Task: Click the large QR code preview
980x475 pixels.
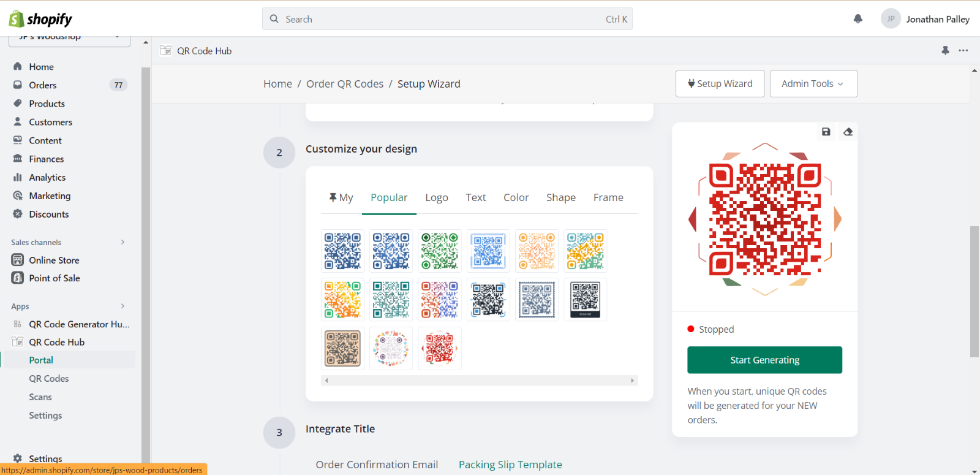Action: point(765,219)
